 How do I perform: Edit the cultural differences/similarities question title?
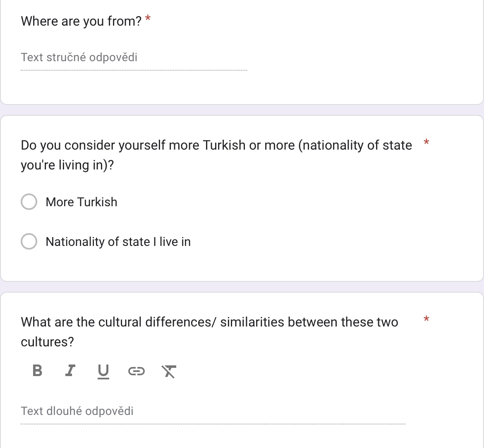210,332
